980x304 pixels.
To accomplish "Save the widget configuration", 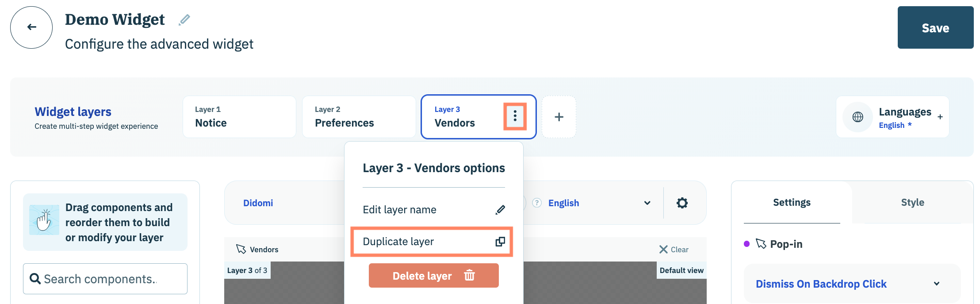I will click(935, 28).
